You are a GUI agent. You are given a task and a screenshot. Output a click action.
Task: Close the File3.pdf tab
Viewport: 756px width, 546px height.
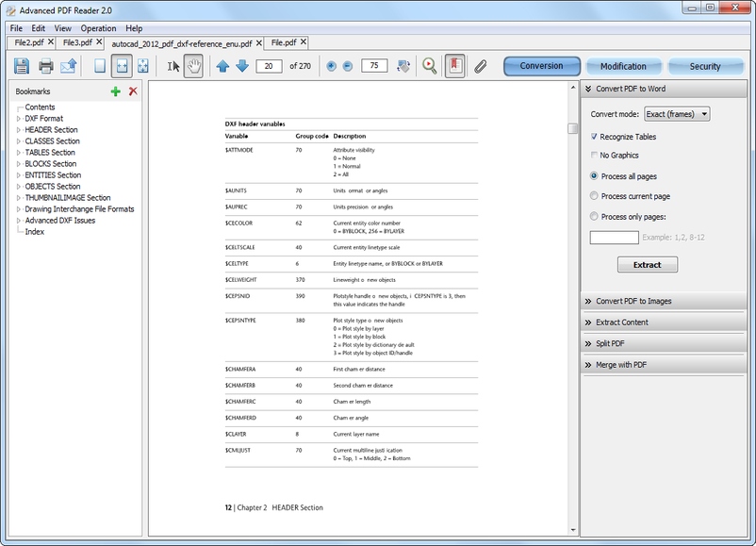pos(99,41)
